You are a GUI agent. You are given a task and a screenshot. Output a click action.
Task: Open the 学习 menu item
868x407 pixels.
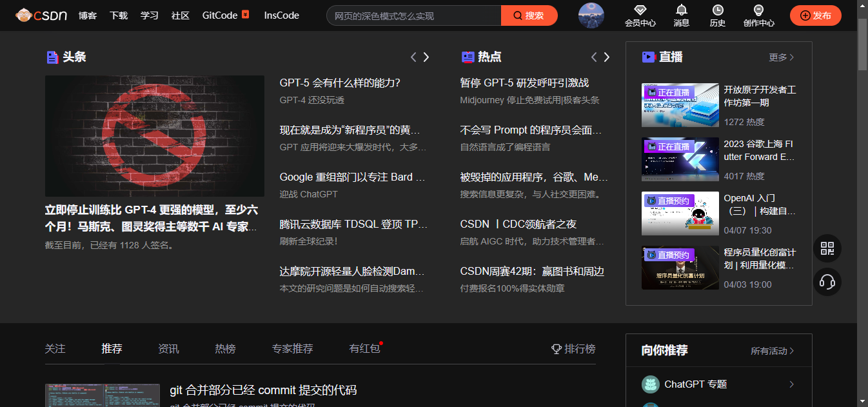tap(150, 15)
